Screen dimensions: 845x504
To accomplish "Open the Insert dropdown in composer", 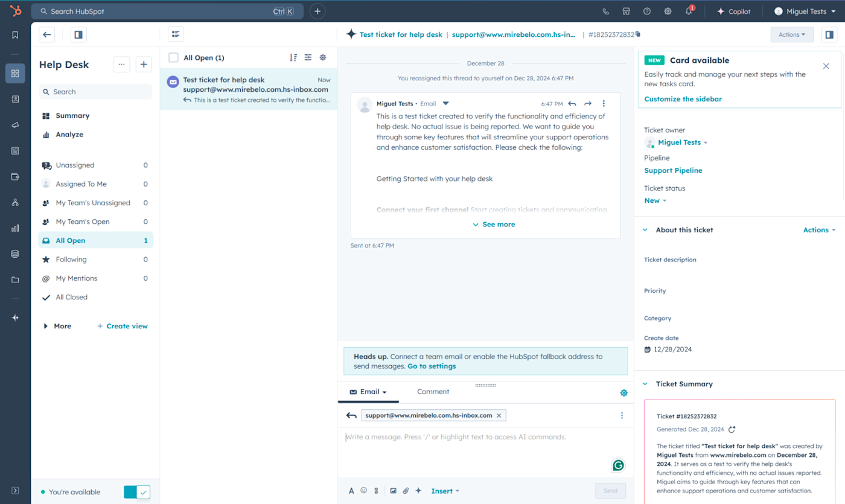I will point(445,491).
